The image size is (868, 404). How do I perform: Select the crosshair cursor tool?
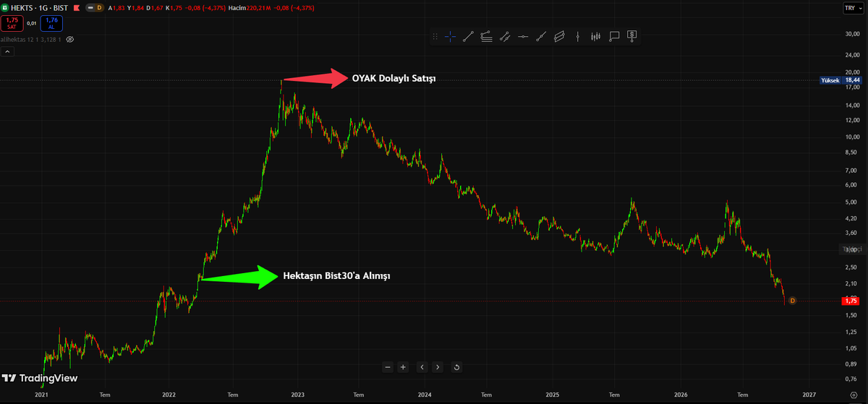click(450, 36)
